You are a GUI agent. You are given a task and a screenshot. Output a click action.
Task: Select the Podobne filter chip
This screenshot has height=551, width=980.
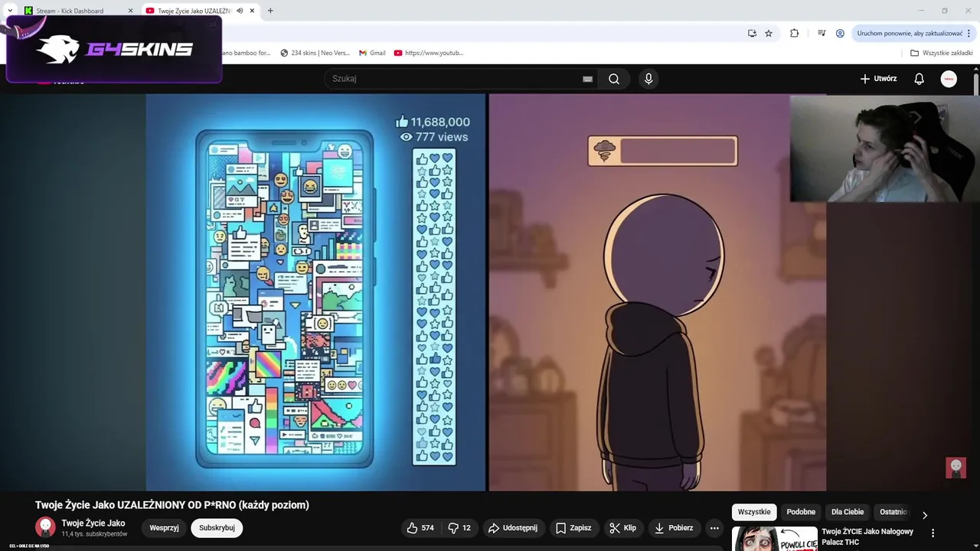[x=801, y=512]
